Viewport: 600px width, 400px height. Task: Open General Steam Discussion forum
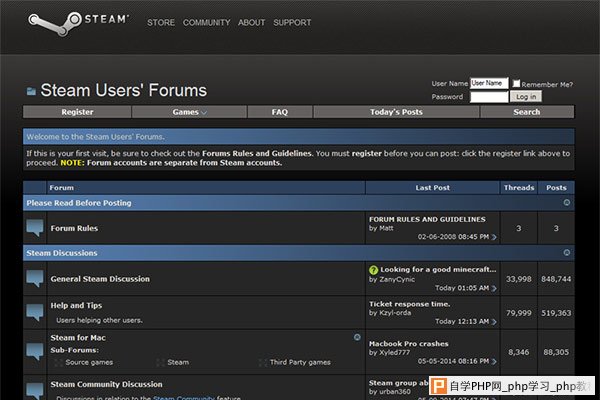point(100,279)
